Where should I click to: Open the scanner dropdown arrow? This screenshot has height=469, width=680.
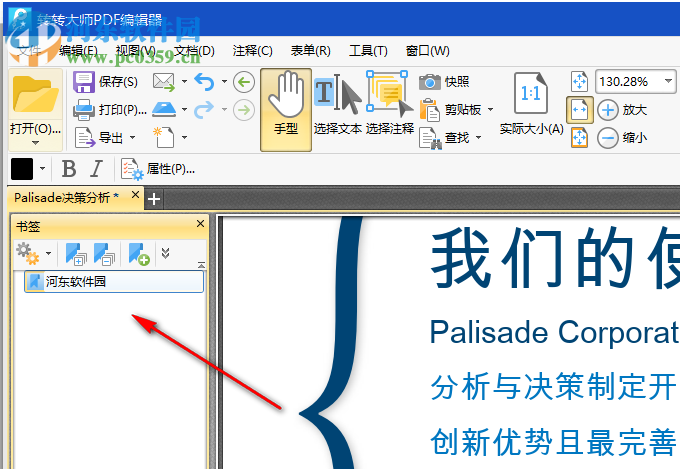pyautogui.click(x=184, y=109)
